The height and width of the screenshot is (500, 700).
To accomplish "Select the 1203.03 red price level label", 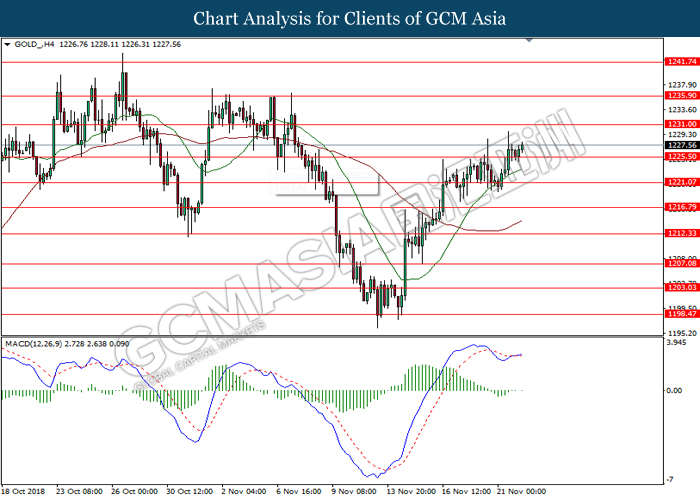I will tap(682, 288).
